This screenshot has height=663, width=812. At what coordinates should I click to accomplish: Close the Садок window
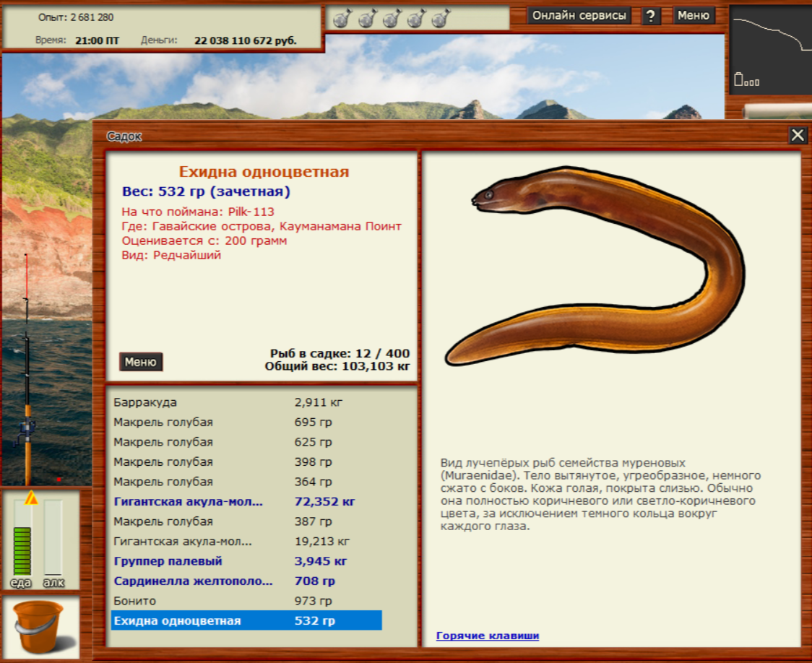(x=797, y=135)
